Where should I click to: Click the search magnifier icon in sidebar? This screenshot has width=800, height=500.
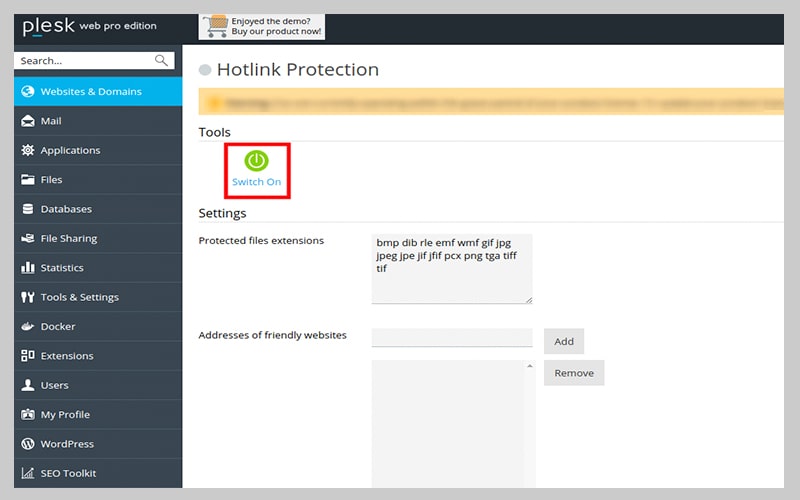[x=162, y=61]
